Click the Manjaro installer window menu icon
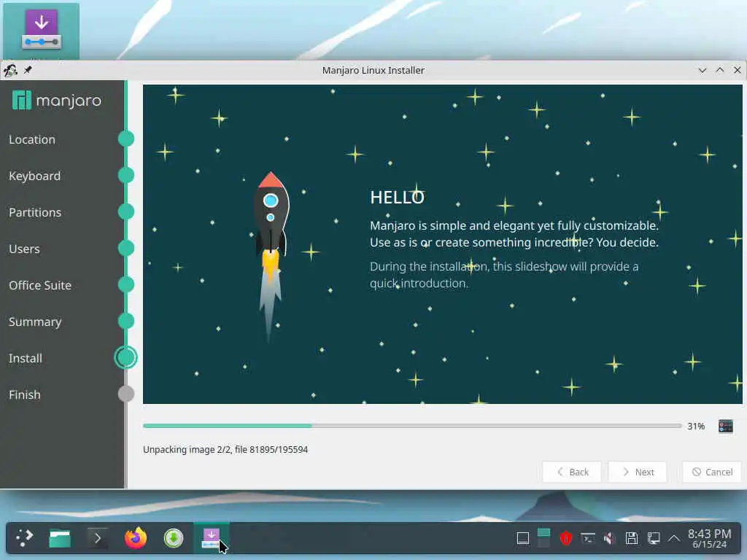The image size is (747, 560). tap(10, 71)
